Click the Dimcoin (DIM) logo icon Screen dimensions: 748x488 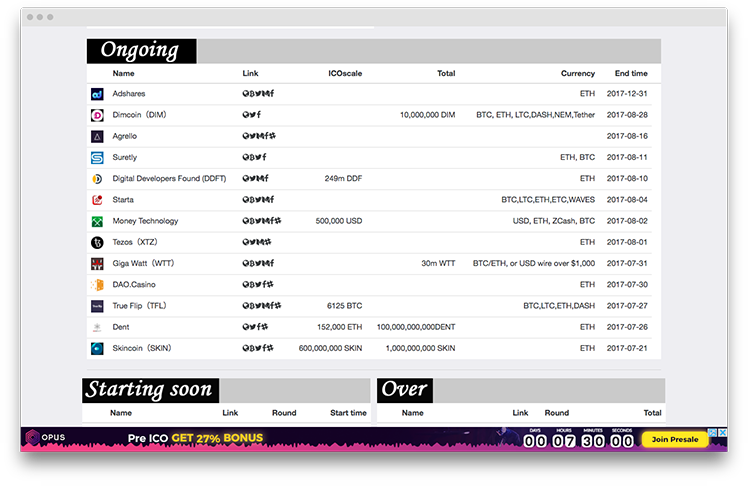[97, 115]
